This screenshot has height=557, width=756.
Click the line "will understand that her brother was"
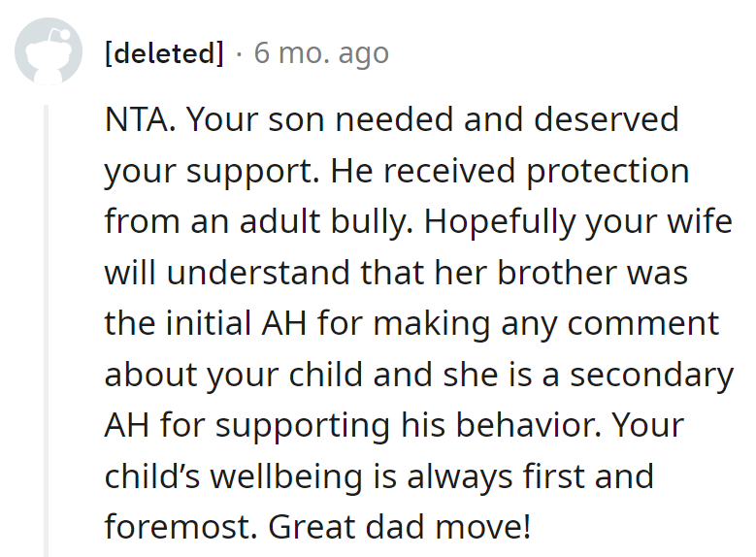pos(396,273)
